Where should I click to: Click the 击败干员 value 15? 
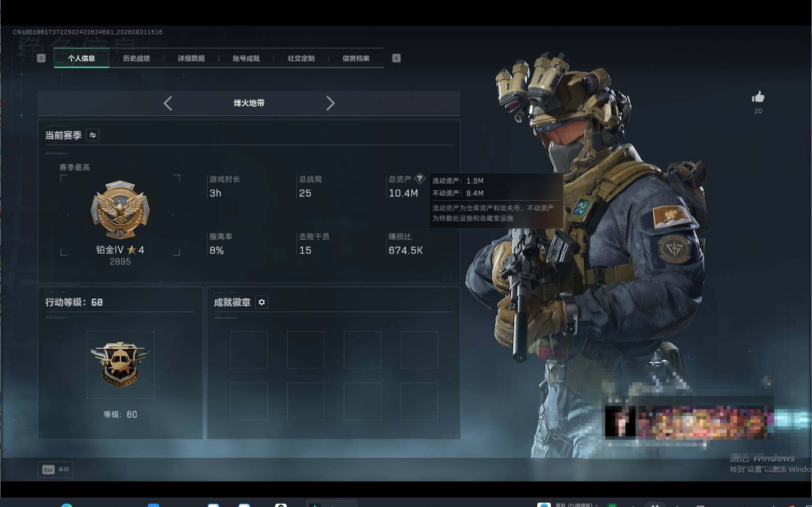305,250
